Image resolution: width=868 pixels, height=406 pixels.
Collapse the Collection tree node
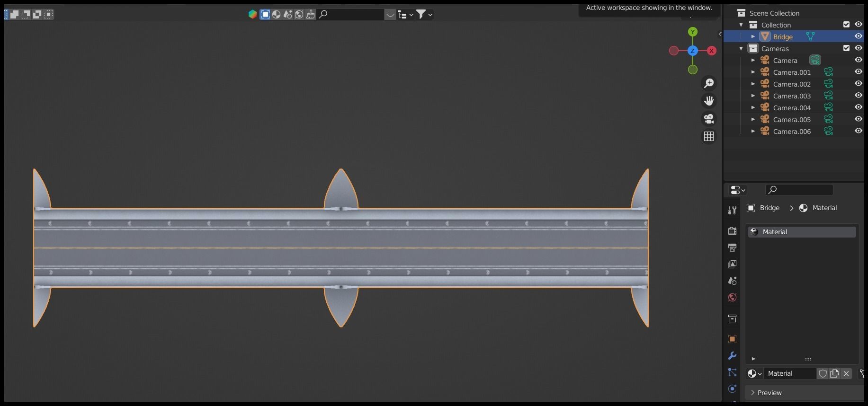pyautogui.click(x=741, y=25)
